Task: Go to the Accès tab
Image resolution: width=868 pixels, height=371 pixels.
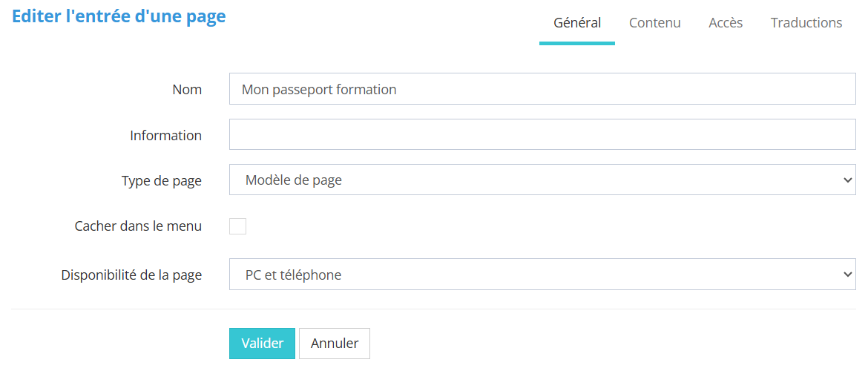Action: [726, 23]
